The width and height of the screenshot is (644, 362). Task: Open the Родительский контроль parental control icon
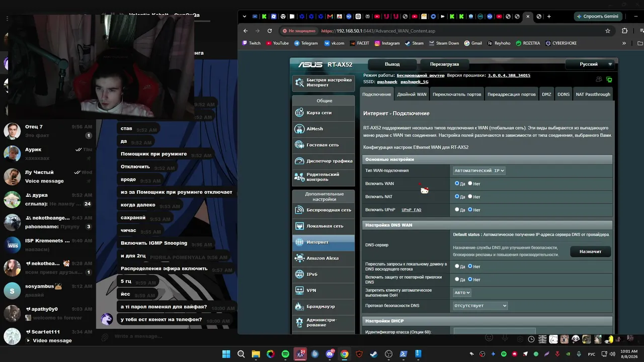299,177
